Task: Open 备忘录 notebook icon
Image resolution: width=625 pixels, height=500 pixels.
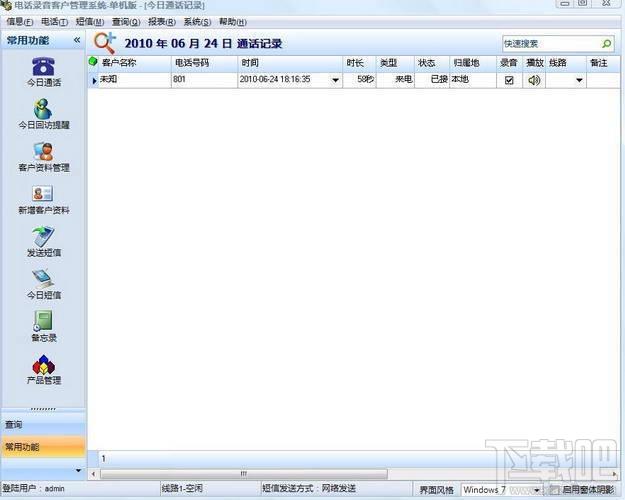Action: 43,321
